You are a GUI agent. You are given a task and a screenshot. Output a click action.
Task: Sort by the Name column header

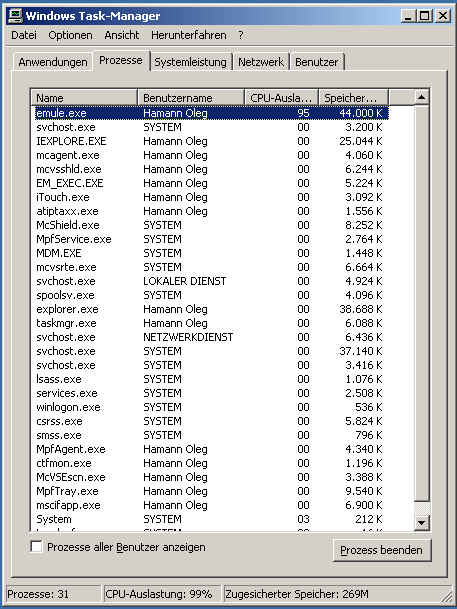click(x=84, y=98)
